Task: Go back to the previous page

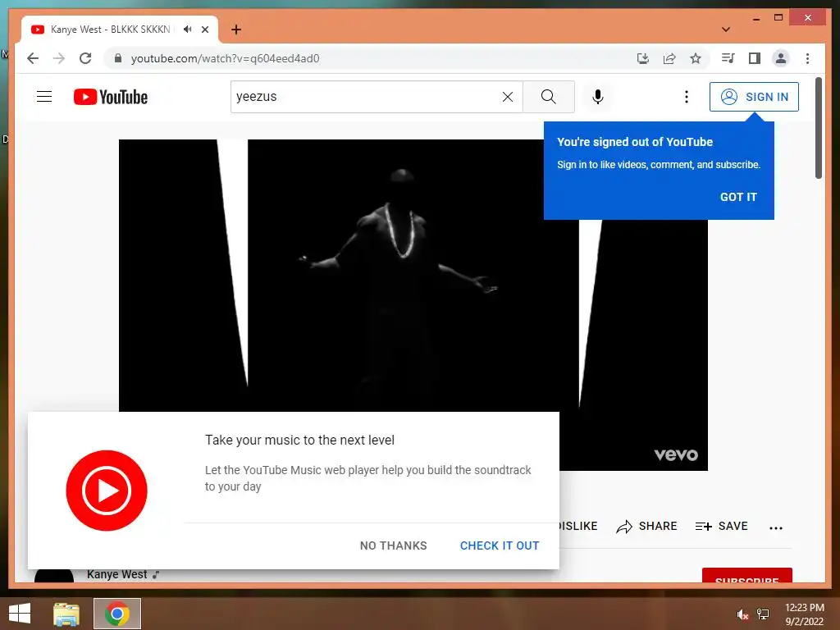Action: point(33,58)
